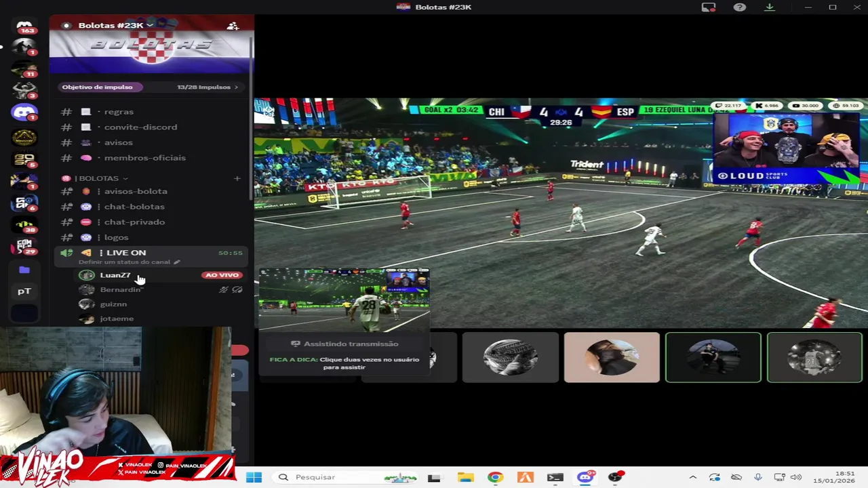Screen dimensions: 868x488
Task: Click the volume speaker icon in the system tray
Action: [796, 477]
